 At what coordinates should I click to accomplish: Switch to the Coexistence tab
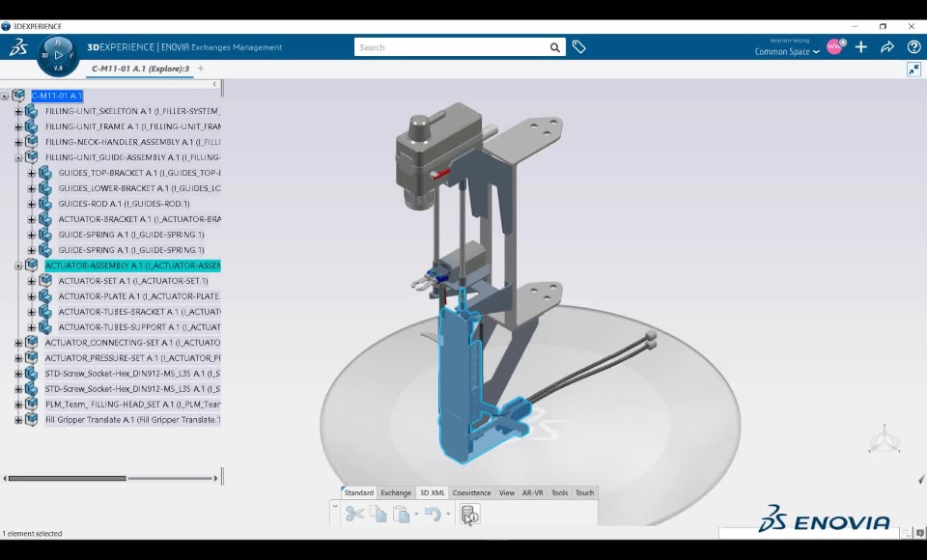471,492
